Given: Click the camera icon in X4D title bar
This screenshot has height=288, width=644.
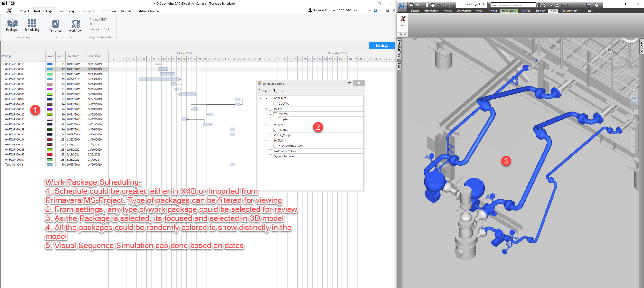Looking at the screenshot, I should pyautogui.click(x=4, y=3).
